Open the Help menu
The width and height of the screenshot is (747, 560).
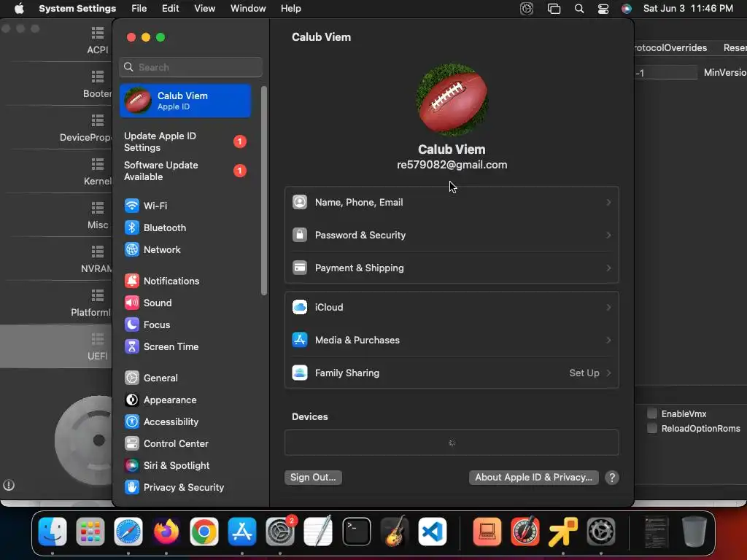[290, 9]
